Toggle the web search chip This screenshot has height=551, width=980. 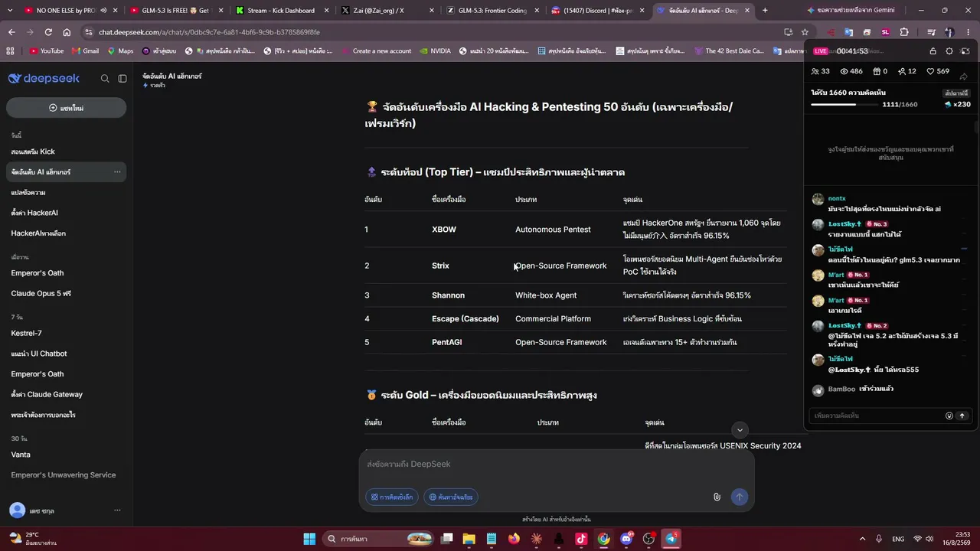(451, 497)
